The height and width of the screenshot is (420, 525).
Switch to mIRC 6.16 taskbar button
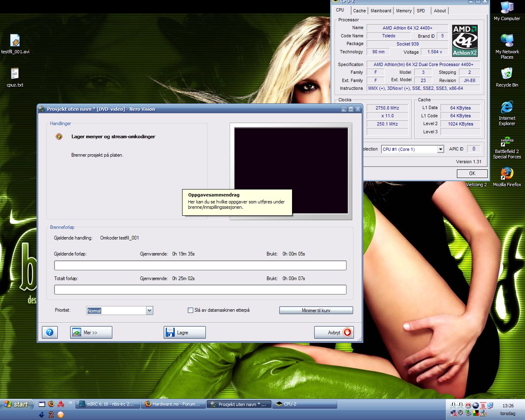(109, 404)
